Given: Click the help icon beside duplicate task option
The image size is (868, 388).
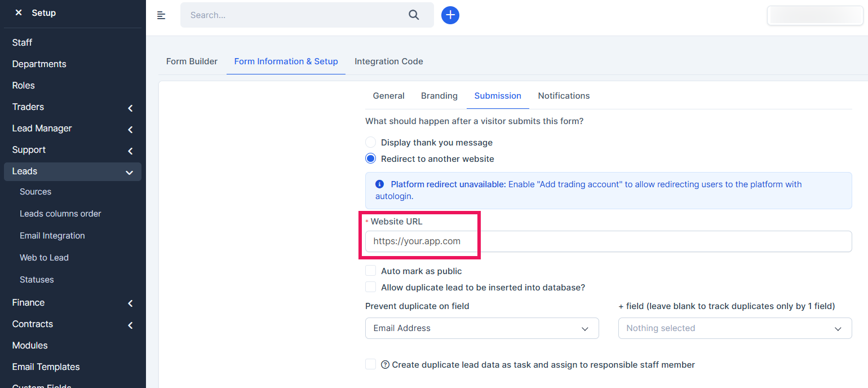Looking at the screenshot, I should point(386,365).
